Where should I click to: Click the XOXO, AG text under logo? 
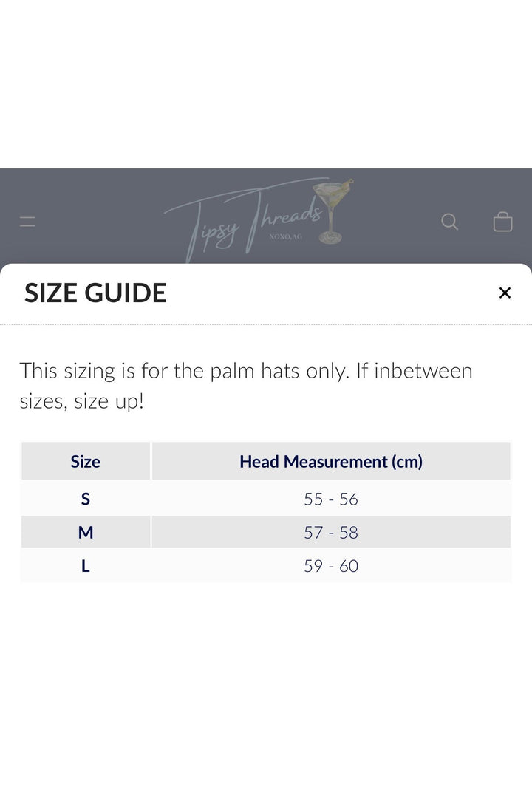point(286,236)
